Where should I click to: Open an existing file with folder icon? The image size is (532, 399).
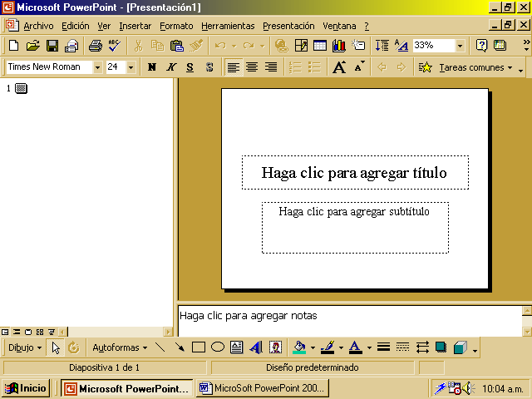33,46
